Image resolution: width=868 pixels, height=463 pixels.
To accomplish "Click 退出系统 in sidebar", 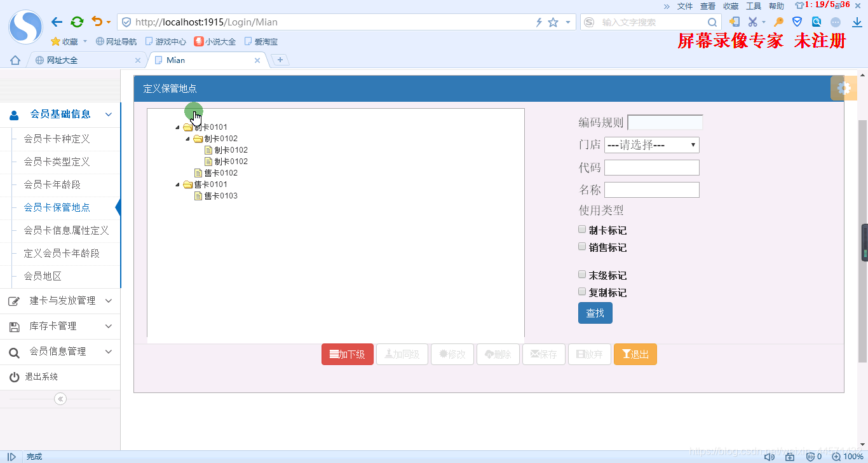I will (x=41, y=377).
